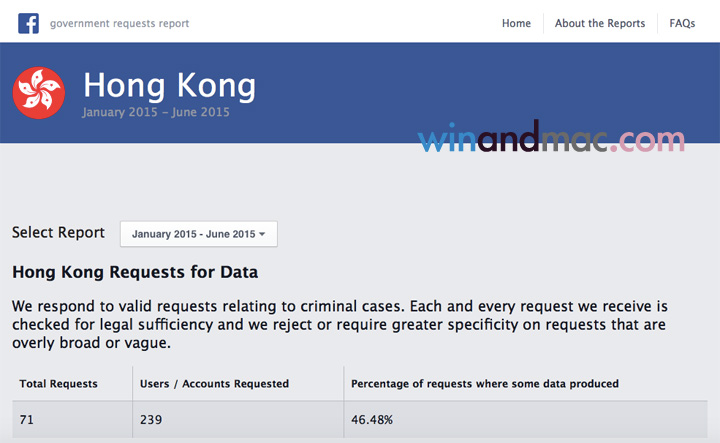The image size is (720, 443).
Task: Click the Facebook logo icon
Action: [x=28, y=22]
